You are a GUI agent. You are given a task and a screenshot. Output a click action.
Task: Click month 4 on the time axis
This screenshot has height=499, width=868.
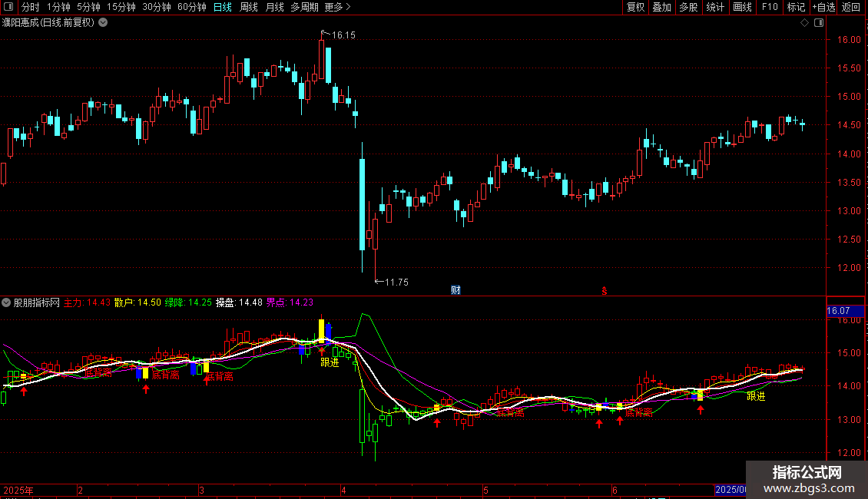tap(344, 490)
